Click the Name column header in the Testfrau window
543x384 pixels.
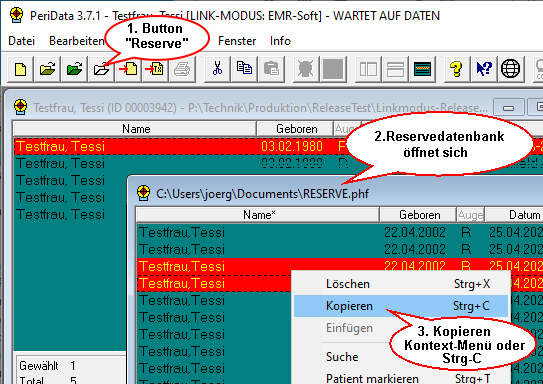[x=135, y=129]
